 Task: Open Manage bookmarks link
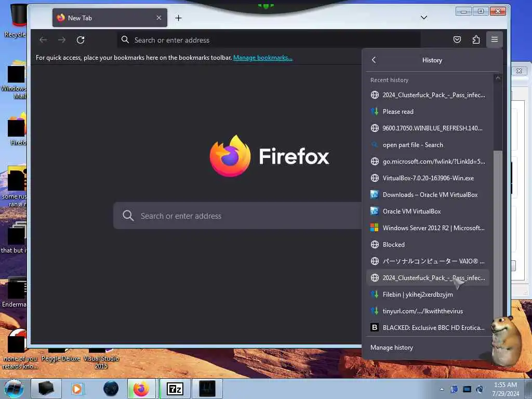pos(262,58)
